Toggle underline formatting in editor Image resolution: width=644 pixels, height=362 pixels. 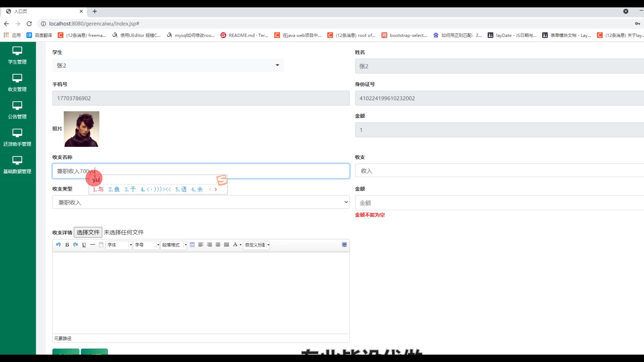(x=84, y=245)
